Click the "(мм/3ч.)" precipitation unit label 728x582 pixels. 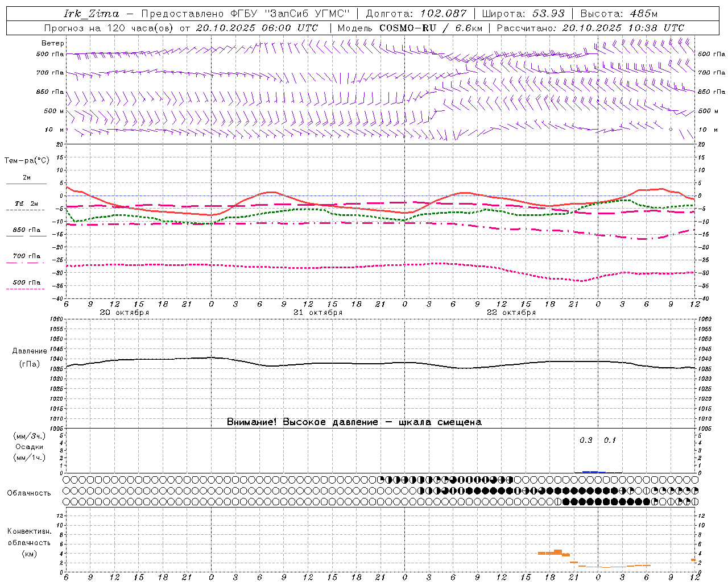[29, 436]
